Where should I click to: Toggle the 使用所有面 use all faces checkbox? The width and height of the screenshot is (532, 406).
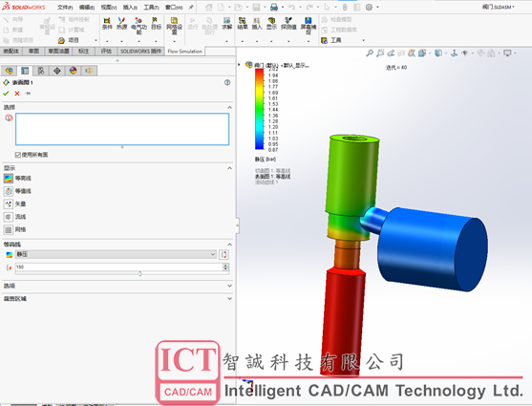(x=18, y=155)
